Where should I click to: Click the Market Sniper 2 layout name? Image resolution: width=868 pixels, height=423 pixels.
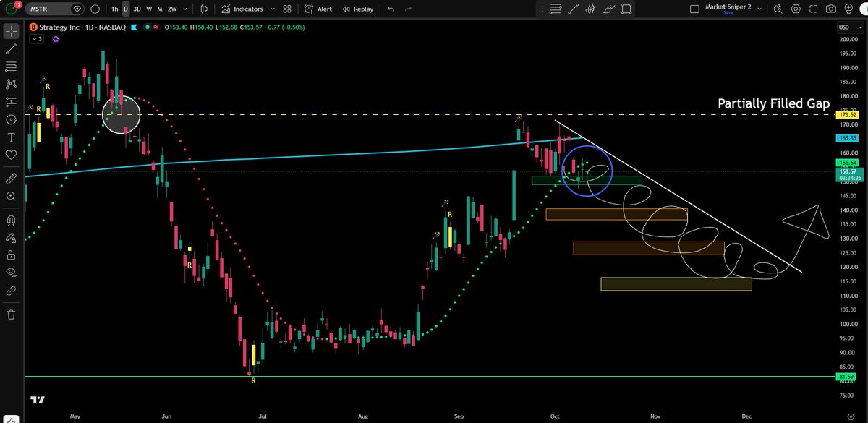click(728, 7)
